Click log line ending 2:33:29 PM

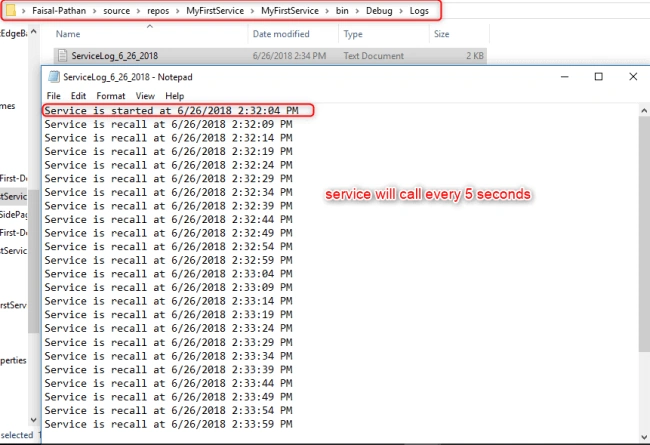tap(168, 342)
